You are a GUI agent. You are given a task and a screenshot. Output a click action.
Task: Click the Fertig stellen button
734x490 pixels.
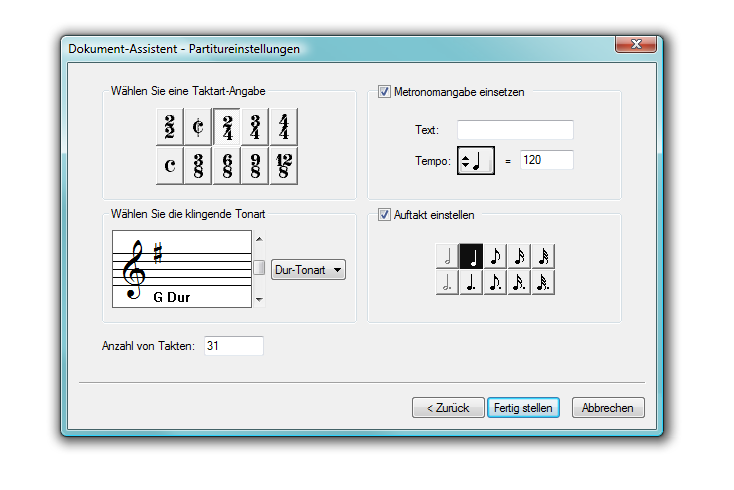click(523, 408)
